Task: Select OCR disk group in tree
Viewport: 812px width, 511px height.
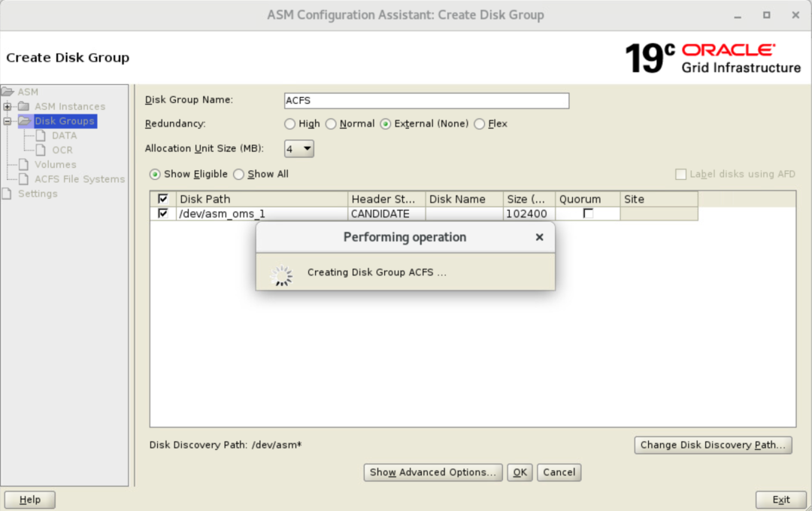Action: point(62,150)
